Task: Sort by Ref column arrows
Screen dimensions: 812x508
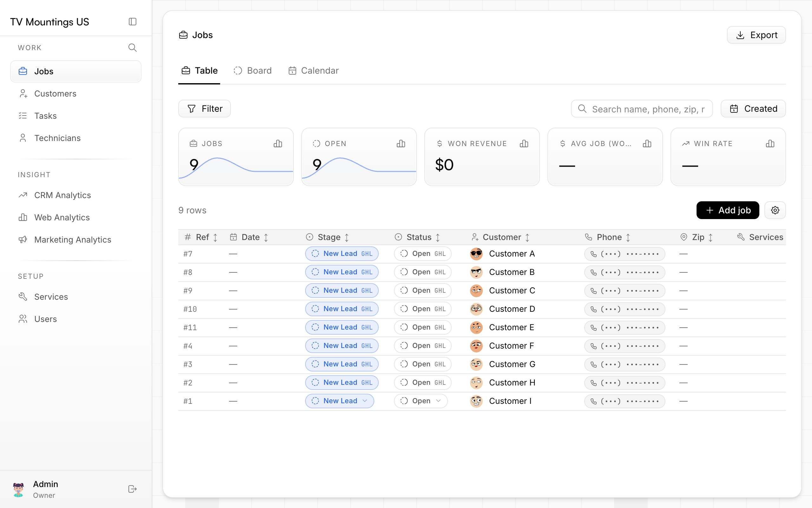Action: (215, 237)
